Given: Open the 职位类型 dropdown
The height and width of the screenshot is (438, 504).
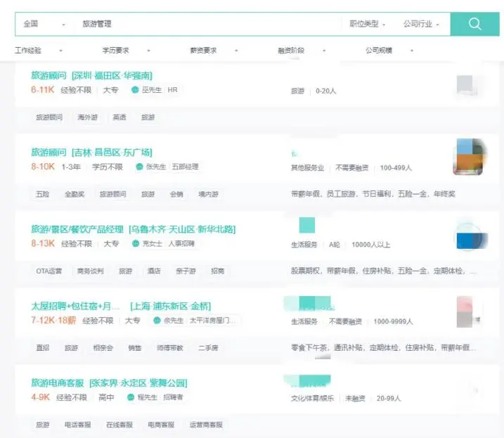Looking at the screenshot, I should [x=368, y=24].
